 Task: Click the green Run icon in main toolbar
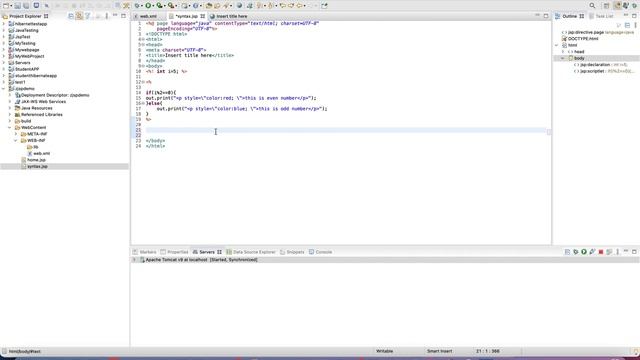click(148, 6)
